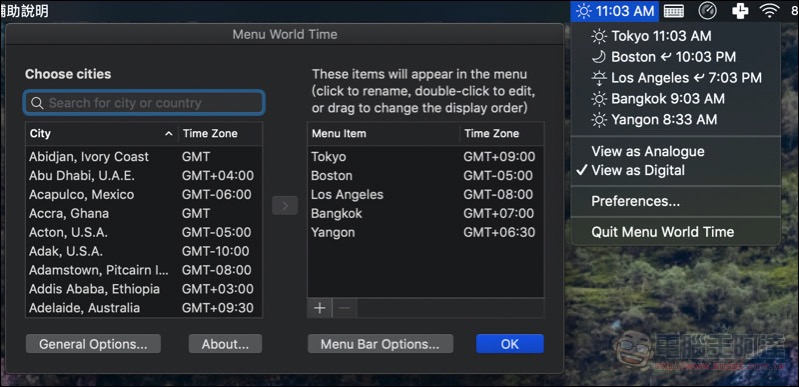Click the moon icon beside Boston entry
Image resolution: width=799 pixels, height=387 pixels.
pos(598,57)
